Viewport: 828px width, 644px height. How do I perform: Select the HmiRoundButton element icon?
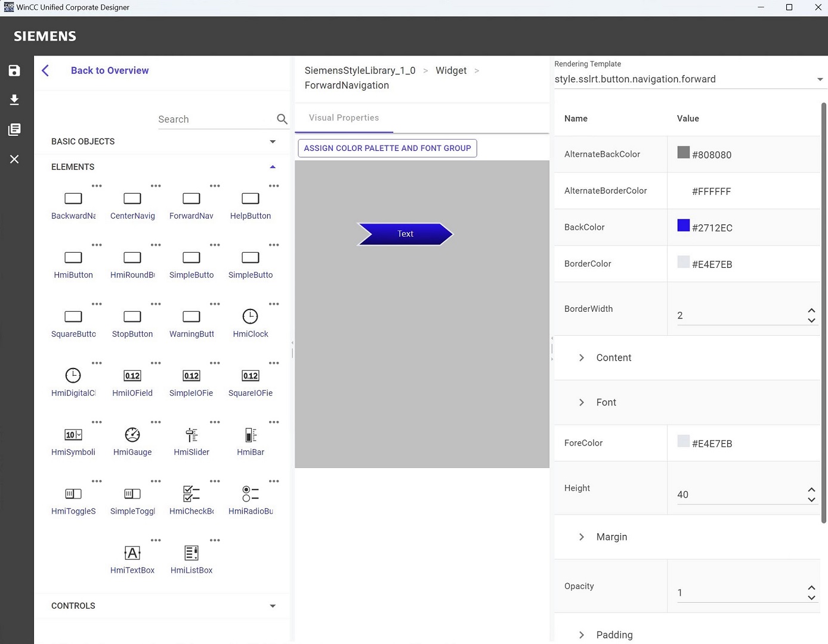click(132, 258)
